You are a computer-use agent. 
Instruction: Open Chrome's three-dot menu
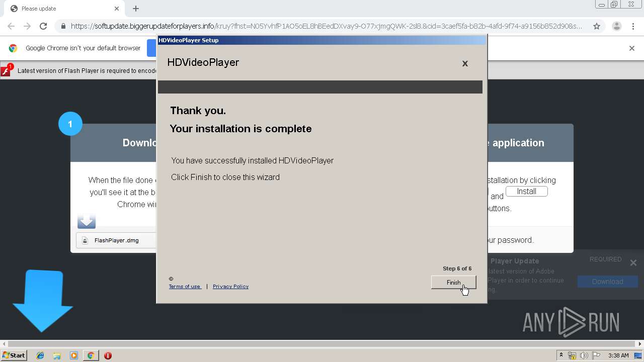[x=633, y=26]
